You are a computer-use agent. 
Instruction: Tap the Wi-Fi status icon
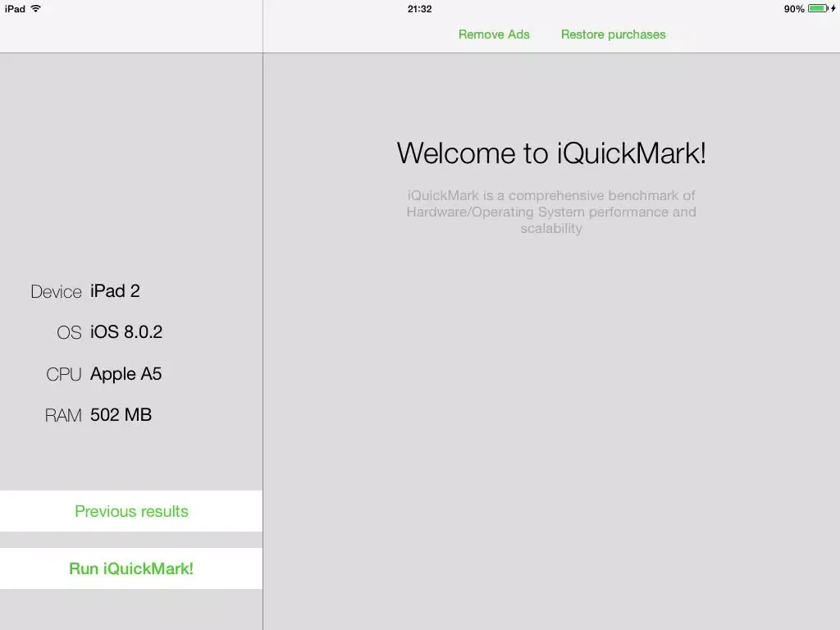pos(35,8)
